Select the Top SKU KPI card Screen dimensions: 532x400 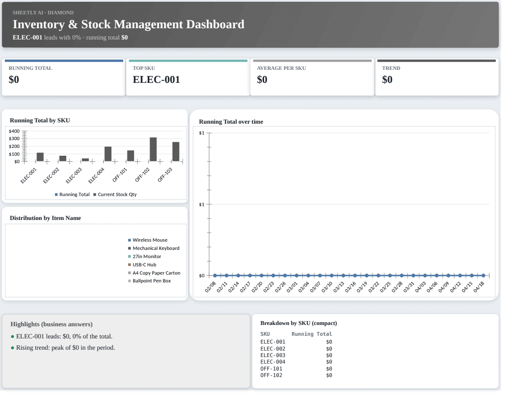click(x=188, y=77)
